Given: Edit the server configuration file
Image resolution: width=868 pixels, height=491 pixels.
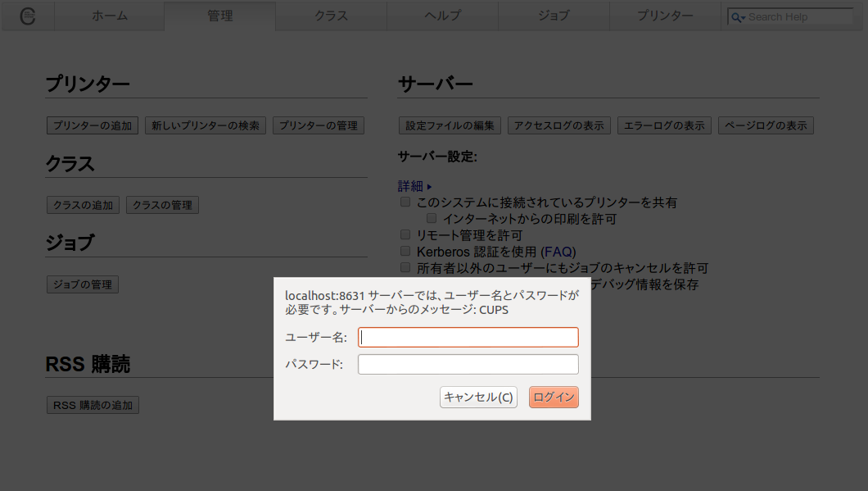Looking at the screenshot, I should coord(449,125).
